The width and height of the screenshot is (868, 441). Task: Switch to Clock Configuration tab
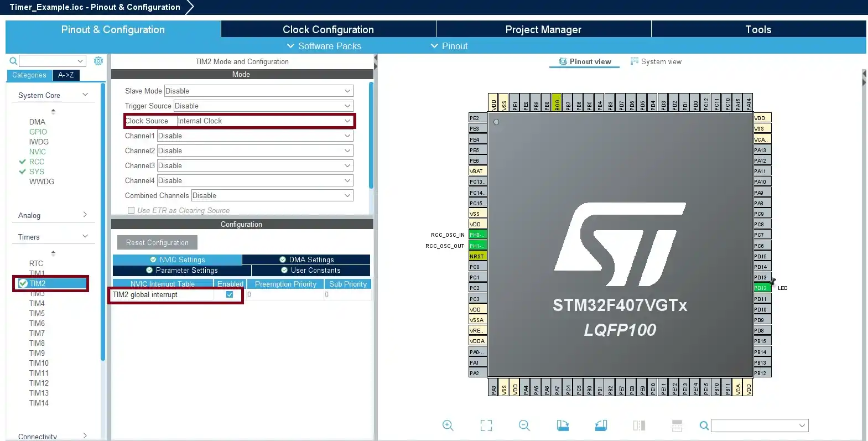click(x=329, y=29)
